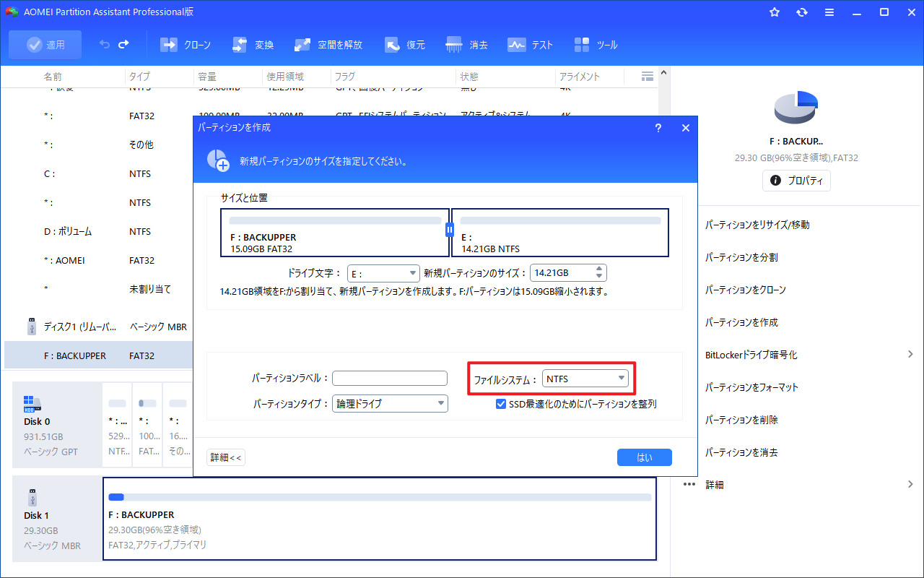Click the three-dots more icon in side panel
Screen dimensions: 924x578
point(689,485)
